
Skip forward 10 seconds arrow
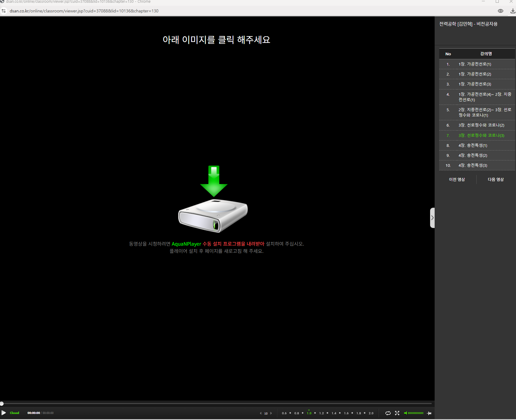(x=271, y=413)
